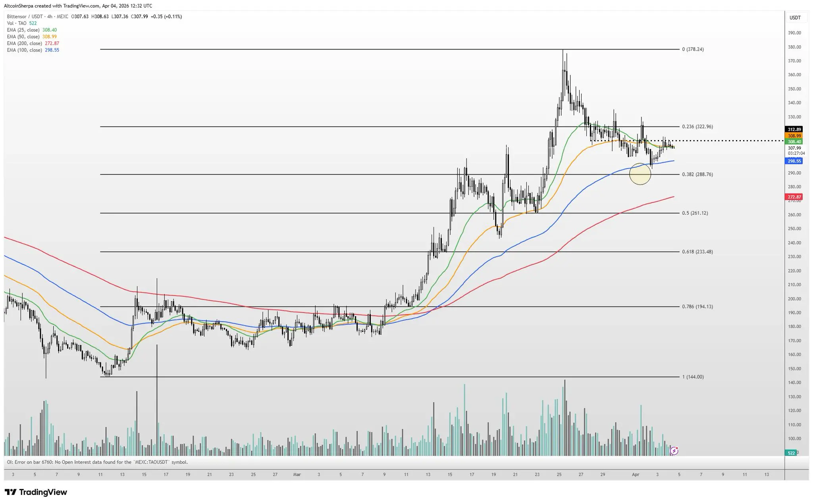
Task: Click the Fibonacci 0.5 (261.12) level label
Action: [x=695, y=213]
